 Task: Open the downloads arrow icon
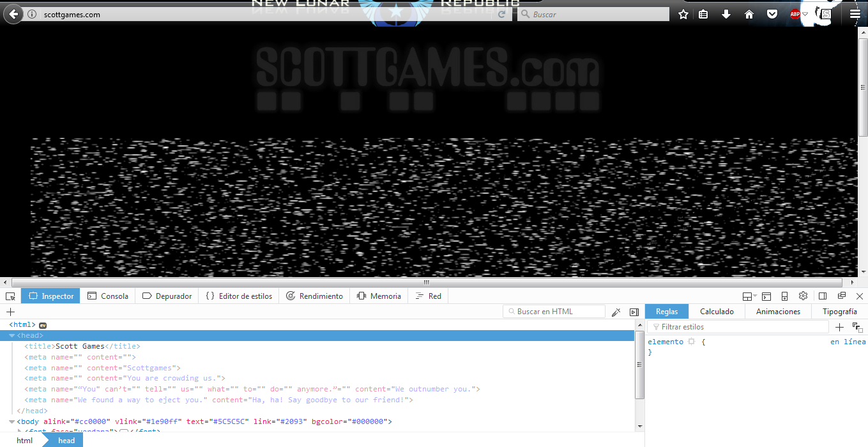tap(726, 14)
